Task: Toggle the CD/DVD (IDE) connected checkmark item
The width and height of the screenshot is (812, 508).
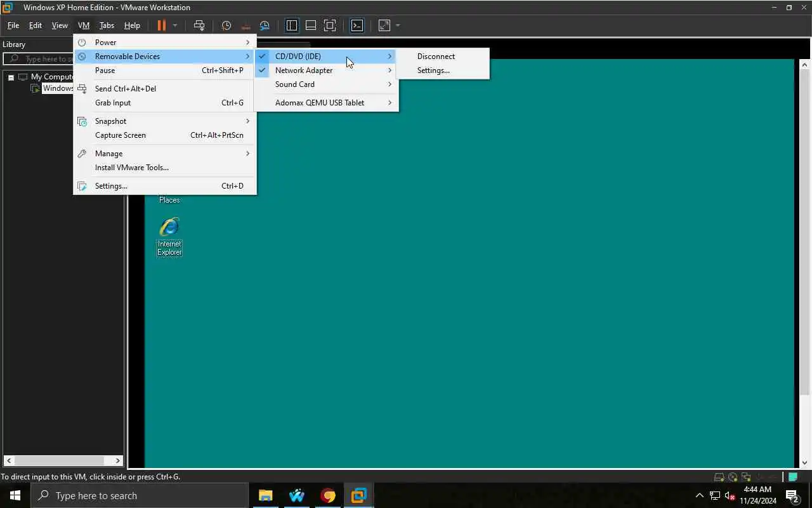Action: tap(326, 56)
